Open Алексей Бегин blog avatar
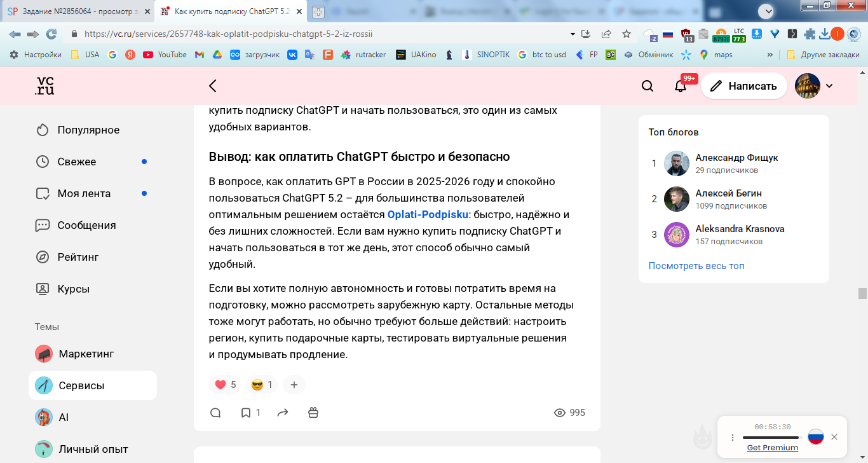The width and height of the screenshot is (868, 463). coord(677,199)
